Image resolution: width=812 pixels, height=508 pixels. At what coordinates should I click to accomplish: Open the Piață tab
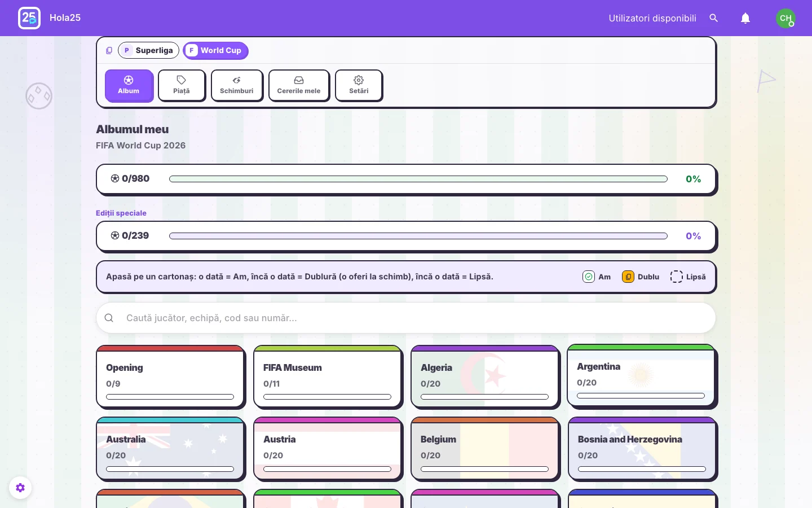182,85
